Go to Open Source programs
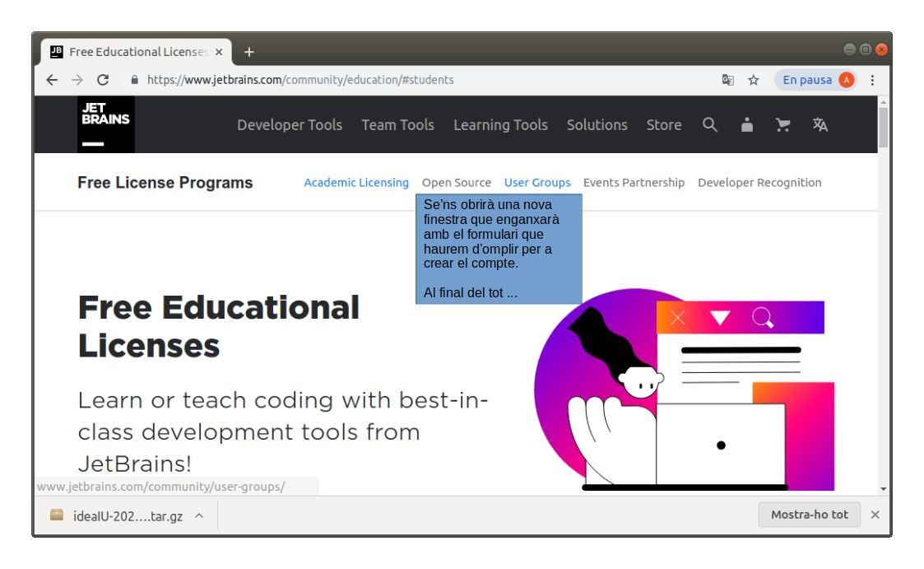924x569 pixels. [456, 183]
